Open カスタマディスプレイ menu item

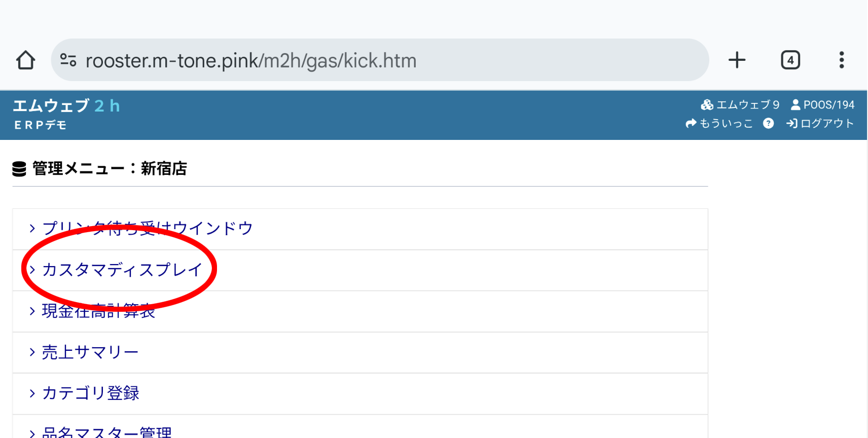122,270
